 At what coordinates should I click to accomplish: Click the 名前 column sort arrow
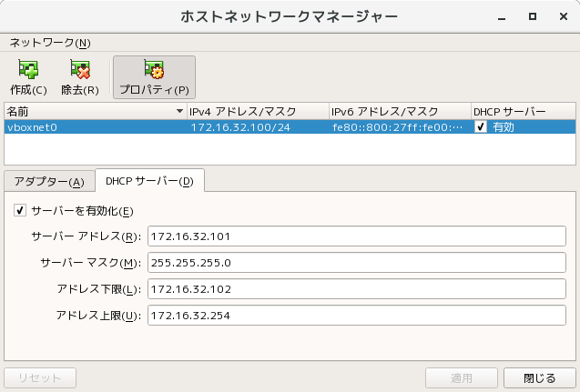(179, 111)
